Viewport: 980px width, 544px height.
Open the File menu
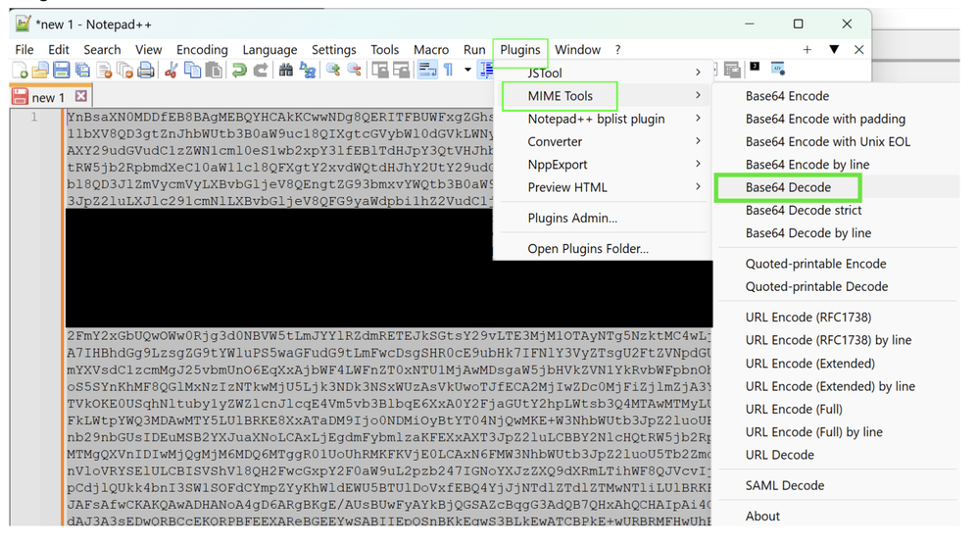(24, 49)
